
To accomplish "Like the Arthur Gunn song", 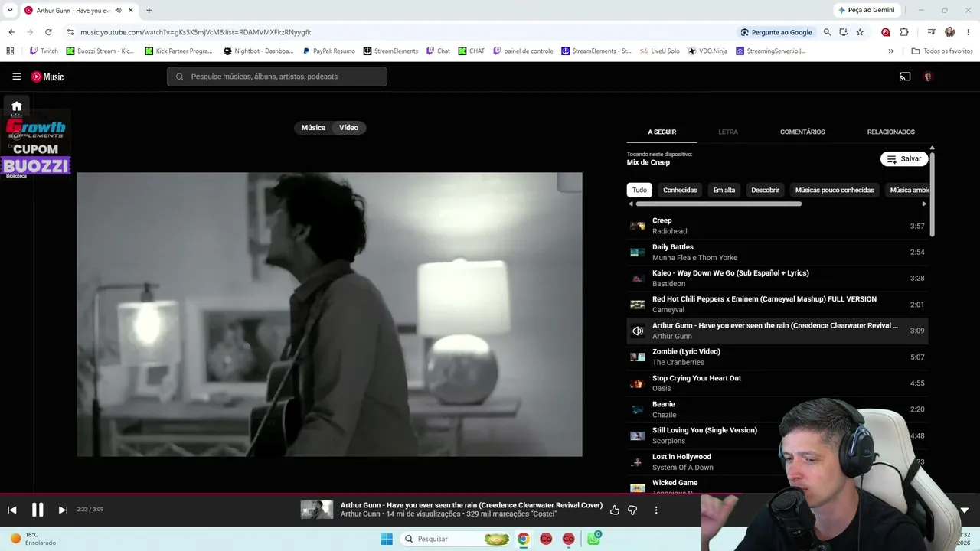I will tap(614, 510).
